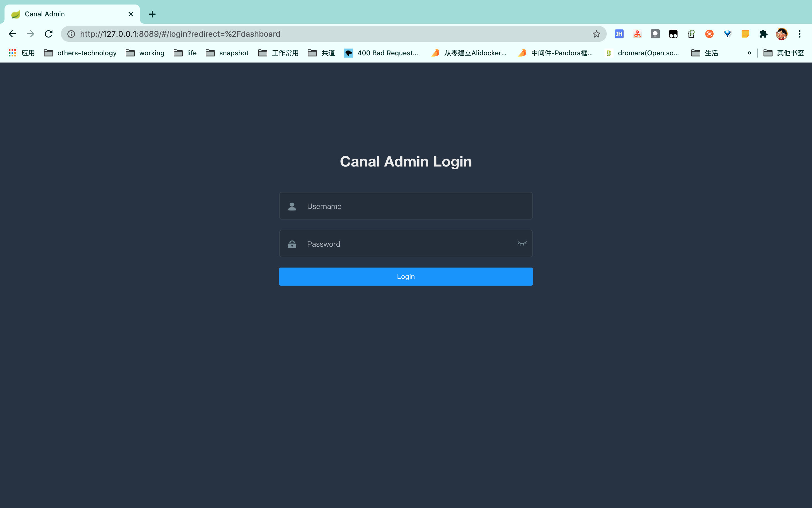Click the lock icon beside Password
Viewport: 812px width, 508px height.
point(292,244)
